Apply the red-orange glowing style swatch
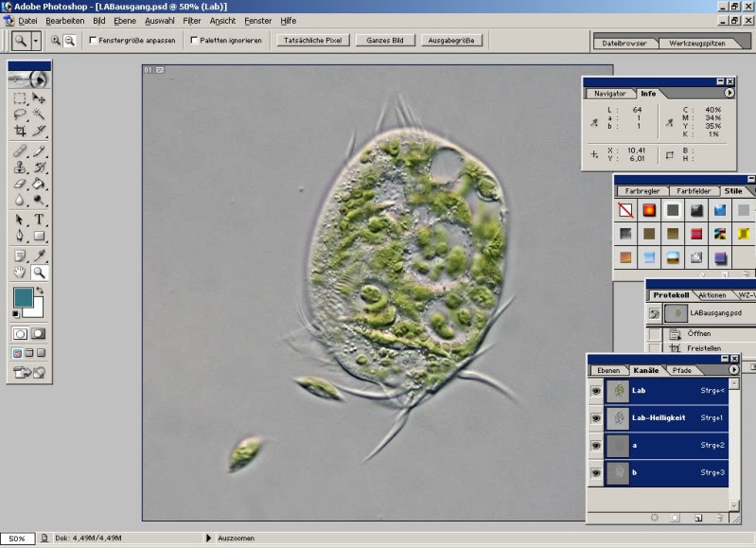 (x=649, y=210)
